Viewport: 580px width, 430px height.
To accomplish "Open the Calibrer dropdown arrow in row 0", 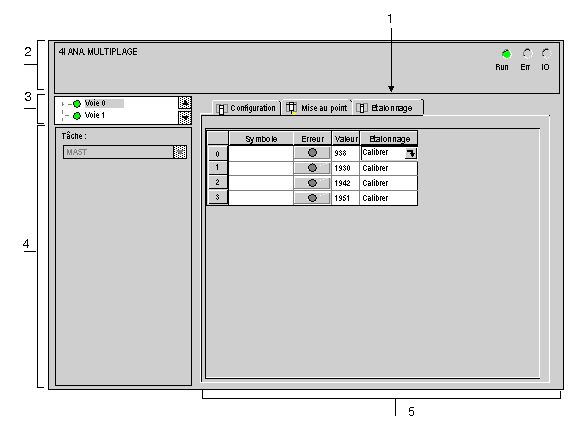I will tap(411, 153).
